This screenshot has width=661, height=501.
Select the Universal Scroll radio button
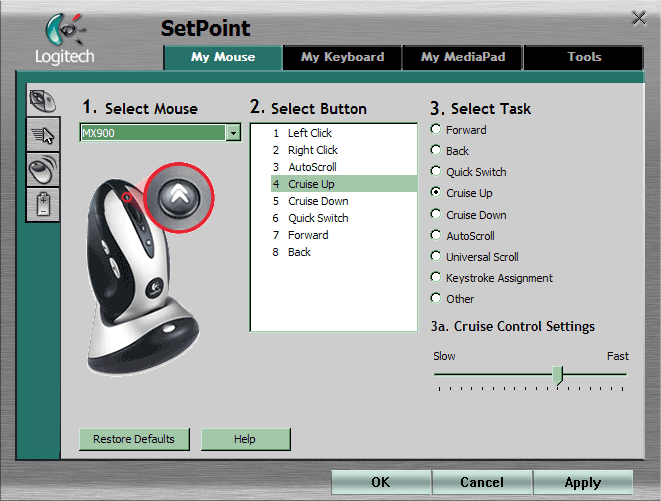point(435,256)
